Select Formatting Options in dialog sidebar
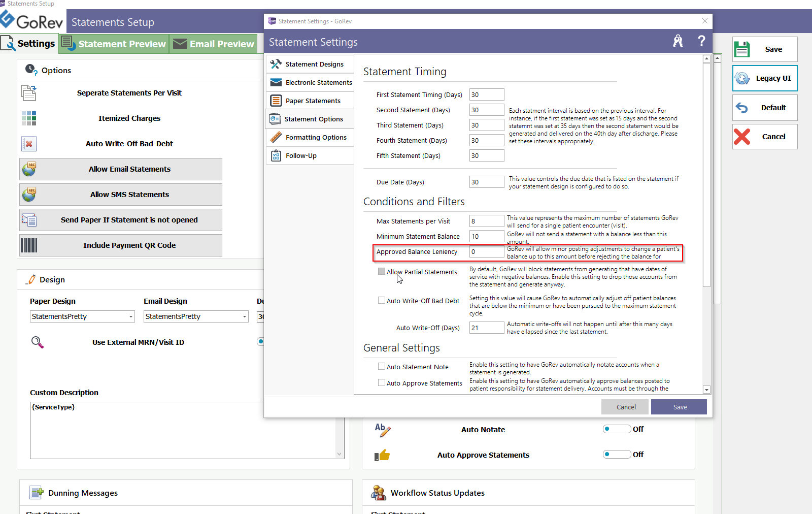Image resolution: width=812 pixels, height=514 pixels. point(310,137)
